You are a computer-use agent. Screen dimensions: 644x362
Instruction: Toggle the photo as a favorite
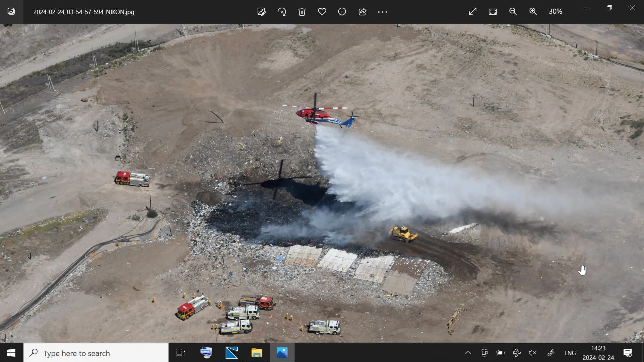tap(322, 12)
